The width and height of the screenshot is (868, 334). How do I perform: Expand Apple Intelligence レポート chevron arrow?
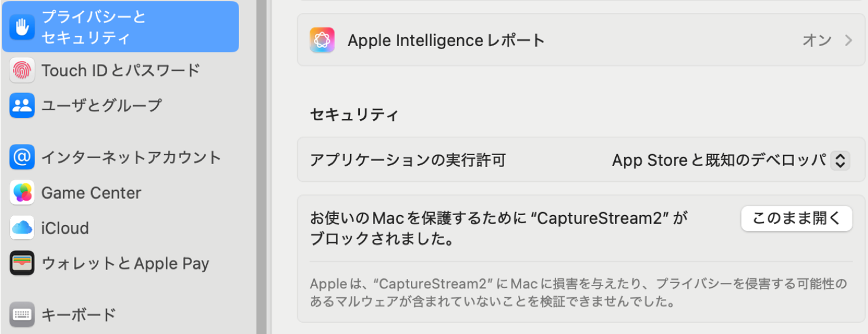point(848,41)
